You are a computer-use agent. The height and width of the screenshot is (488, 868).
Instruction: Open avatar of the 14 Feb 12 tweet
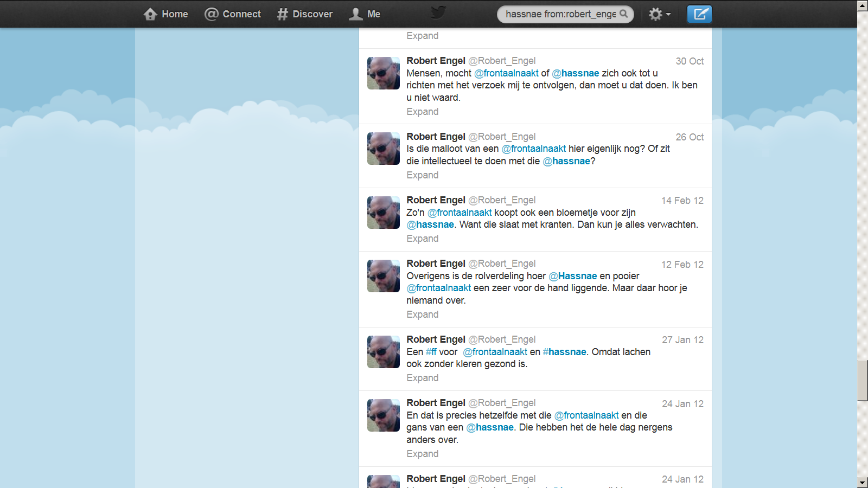coord(384,213)
